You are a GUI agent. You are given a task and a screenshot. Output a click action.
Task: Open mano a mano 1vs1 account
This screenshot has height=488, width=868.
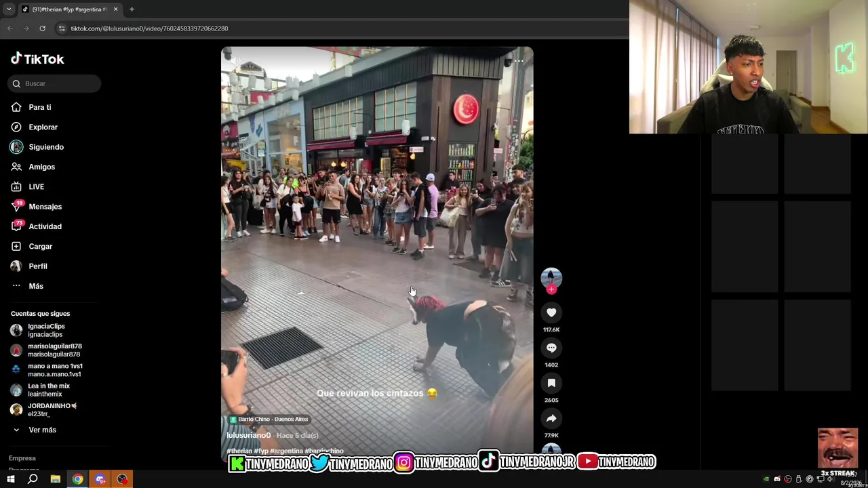pos(46,370)
